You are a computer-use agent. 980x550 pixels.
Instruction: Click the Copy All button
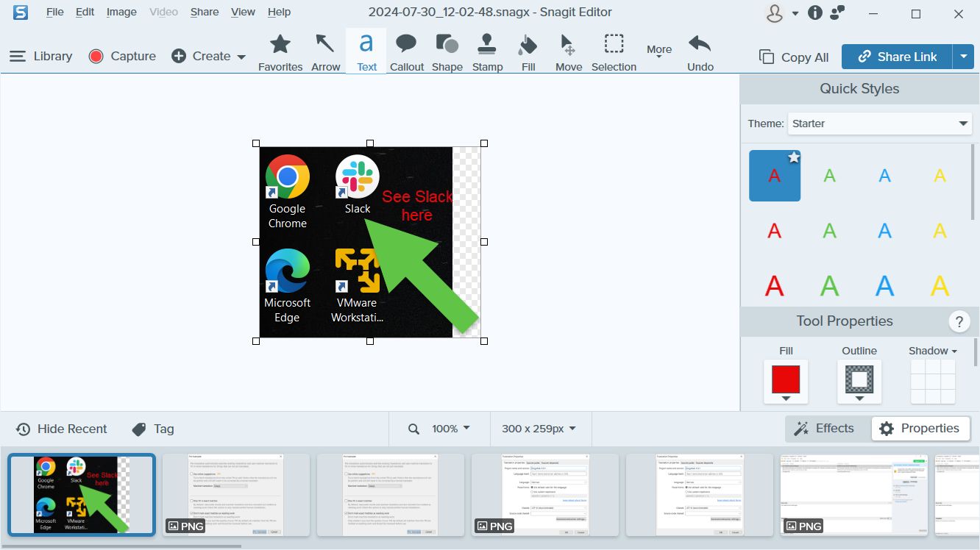point(794,57)
